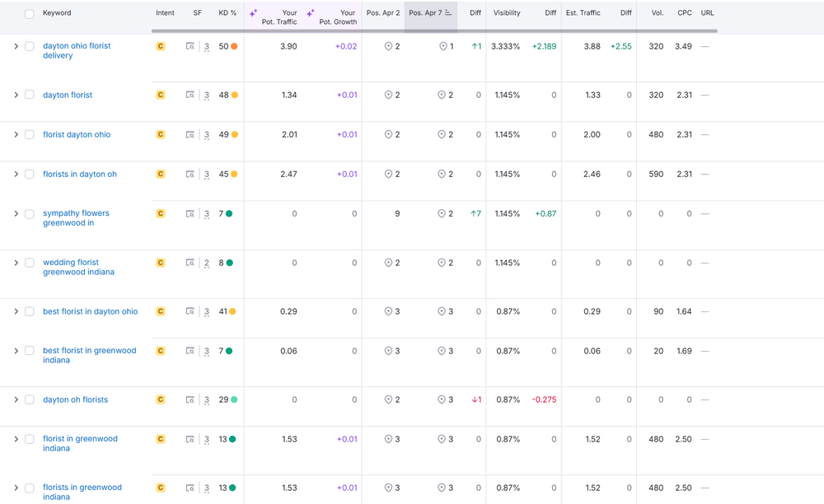Select the checkbox beside "best florist in dayton ohio"
The width and height of the screenshot is (824, 504).
[x=30, y=311]
